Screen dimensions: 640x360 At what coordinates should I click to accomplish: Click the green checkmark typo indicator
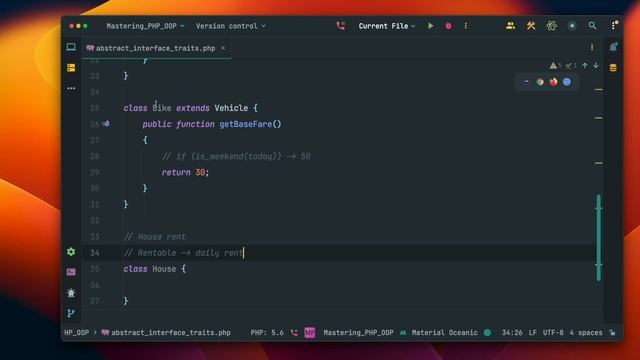pyautogui.click(x=570, y=65)
